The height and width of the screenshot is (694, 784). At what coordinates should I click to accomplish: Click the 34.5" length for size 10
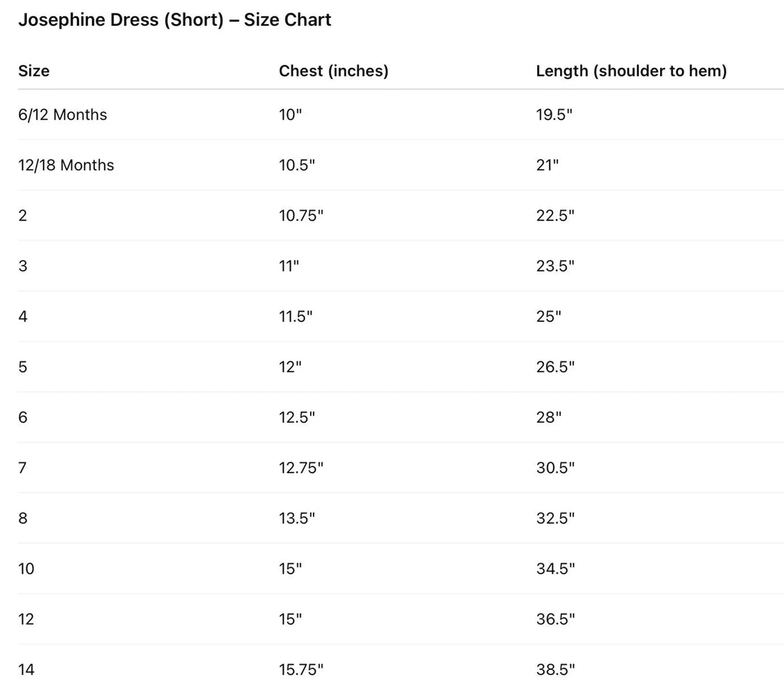(555, 569)
